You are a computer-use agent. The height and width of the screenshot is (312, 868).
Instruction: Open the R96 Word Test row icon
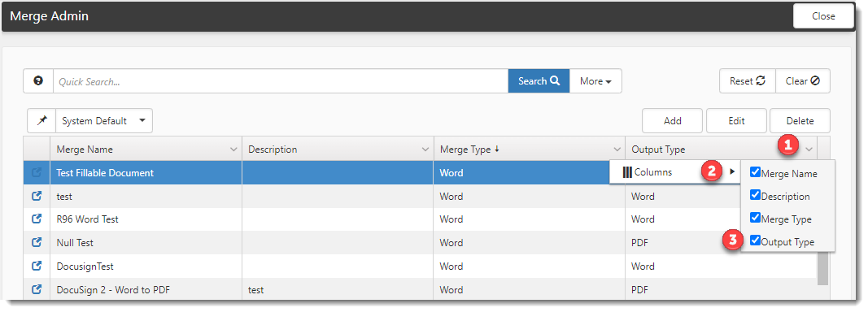pos(37,219)
